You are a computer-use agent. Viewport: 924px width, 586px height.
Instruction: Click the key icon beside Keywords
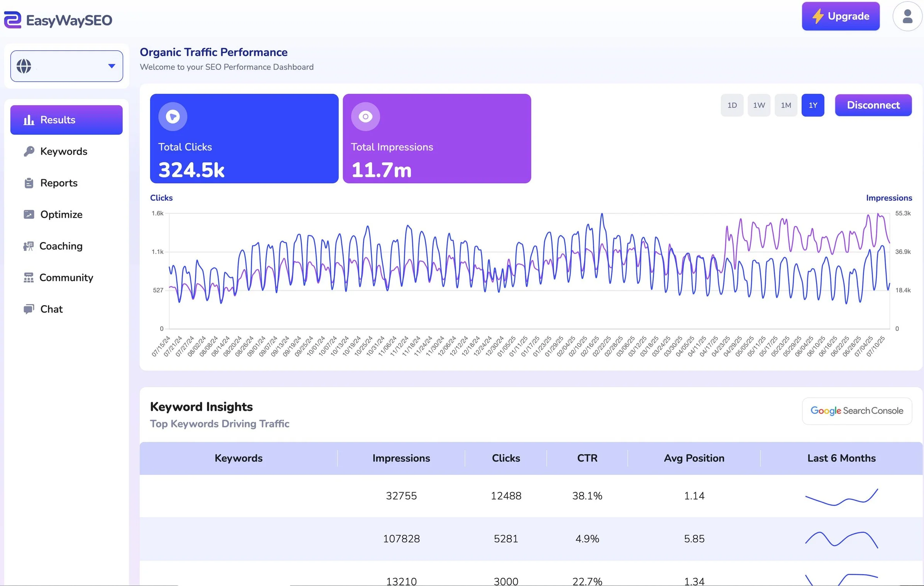pyautogui.click(x=29, y=151)
